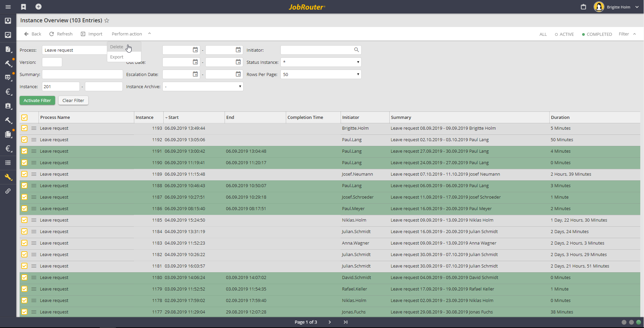Open the Instance Archive dropdown
Image resolution: width=644 pixels, height=328 pixels.
(x=203, y=86)
